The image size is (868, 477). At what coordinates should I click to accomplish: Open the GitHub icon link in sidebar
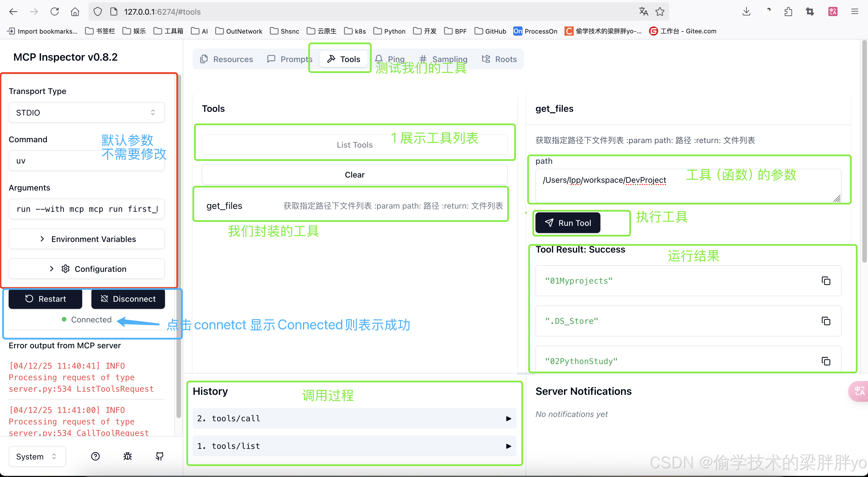coord(160,456)
